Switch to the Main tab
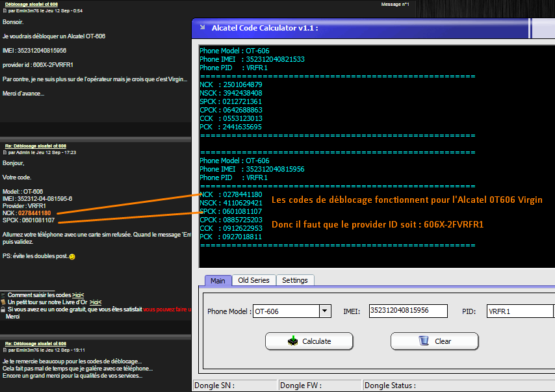 pyautogui.click(x=218, y=280)
